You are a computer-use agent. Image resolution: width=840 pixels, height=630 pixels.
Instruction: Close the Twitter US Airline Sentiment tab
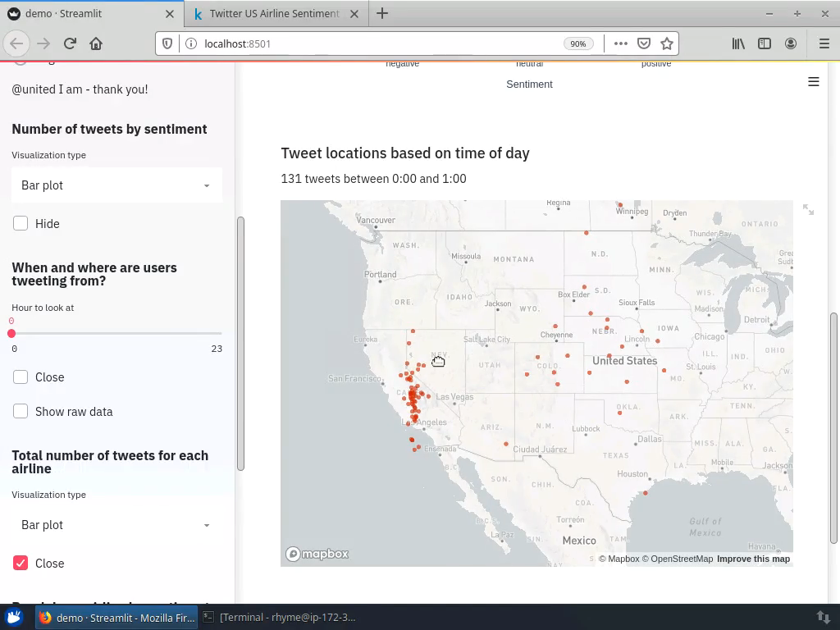[x=354, y=14]
